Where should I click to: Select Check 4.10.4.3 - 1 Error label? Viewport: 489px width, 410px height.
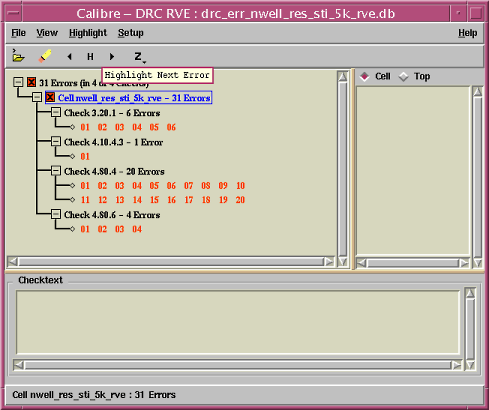tap(113, 142)
